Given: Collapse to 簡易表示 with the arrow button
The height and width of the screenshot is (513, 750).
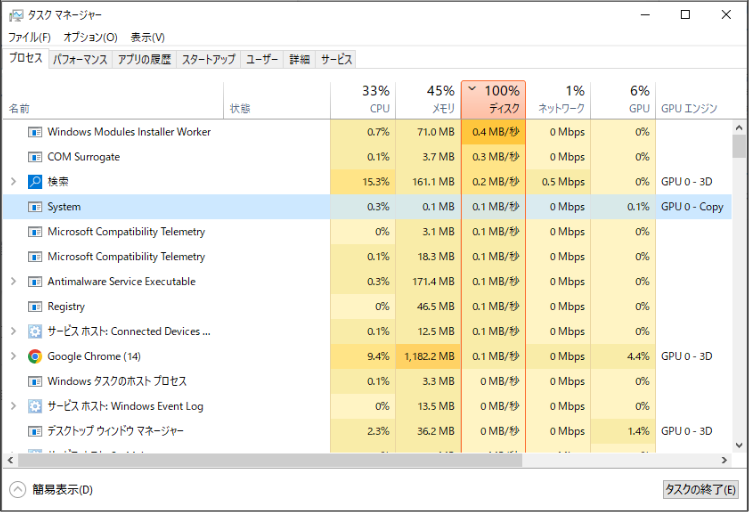Looking at the screenshot, I should click(x=17, y=490).
